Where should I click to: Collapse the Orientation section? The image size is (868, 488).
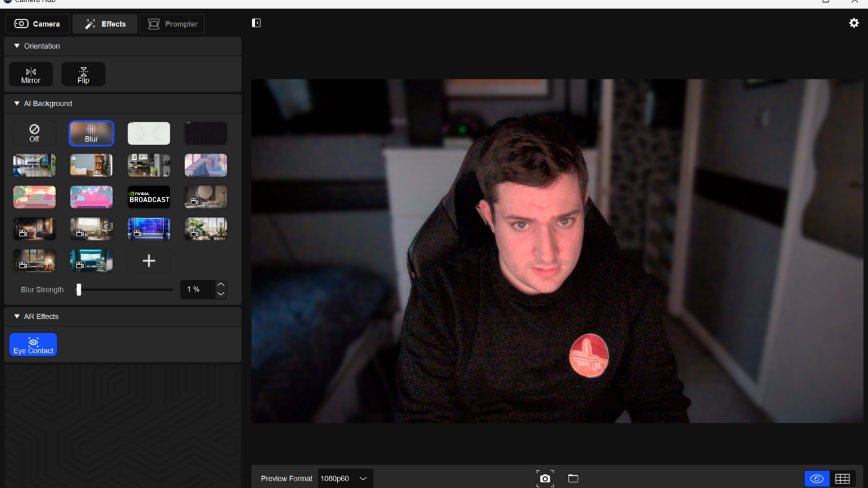pyautogui.click(x=17, y=46)
